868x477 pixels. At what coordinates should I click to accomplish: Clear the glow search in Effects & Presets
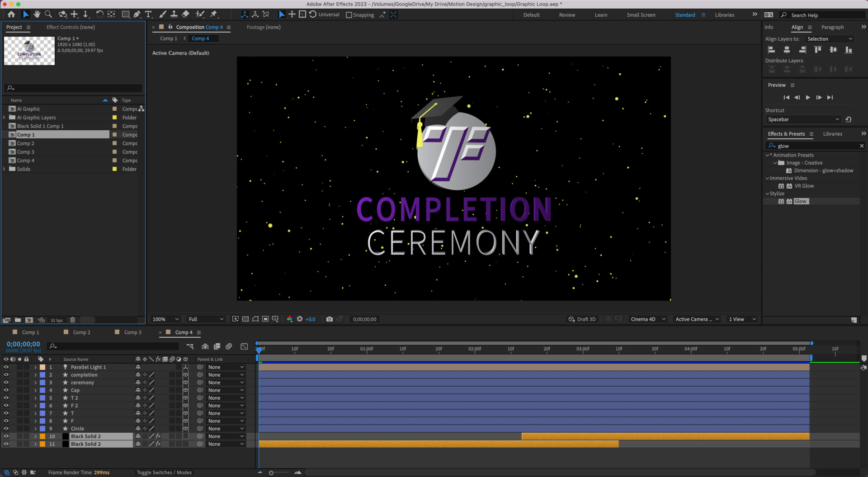click(862, 146)
